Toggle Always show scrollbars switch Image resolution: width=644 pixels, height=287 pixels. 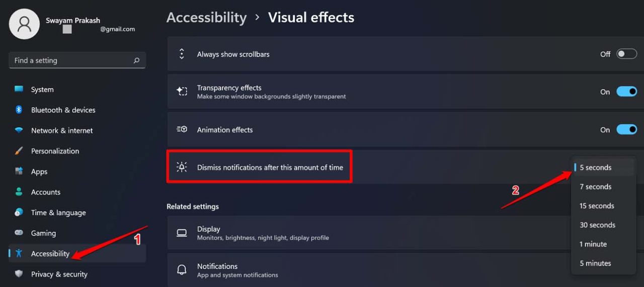[x=627, y=54]
